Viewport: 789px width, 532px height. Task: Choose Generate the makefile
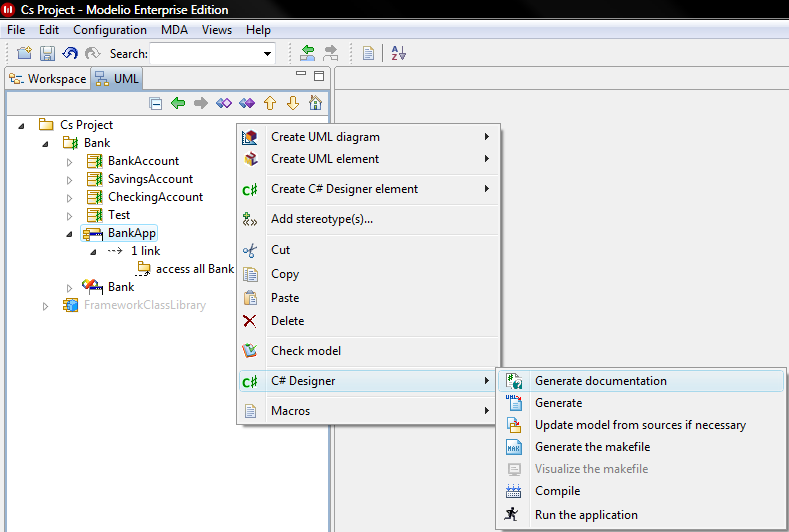[x=641, y=447]
